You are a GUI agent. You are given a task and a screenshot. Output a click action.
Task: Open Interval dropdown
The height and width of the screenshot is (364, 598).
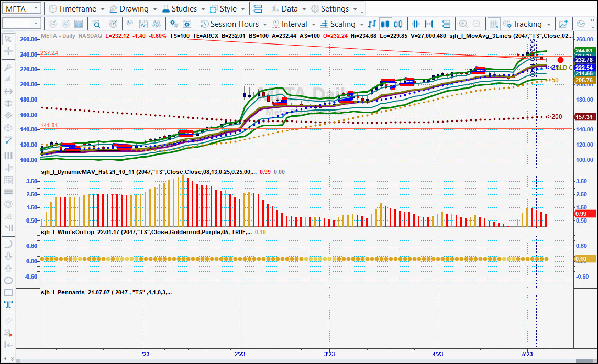(294, 24)
